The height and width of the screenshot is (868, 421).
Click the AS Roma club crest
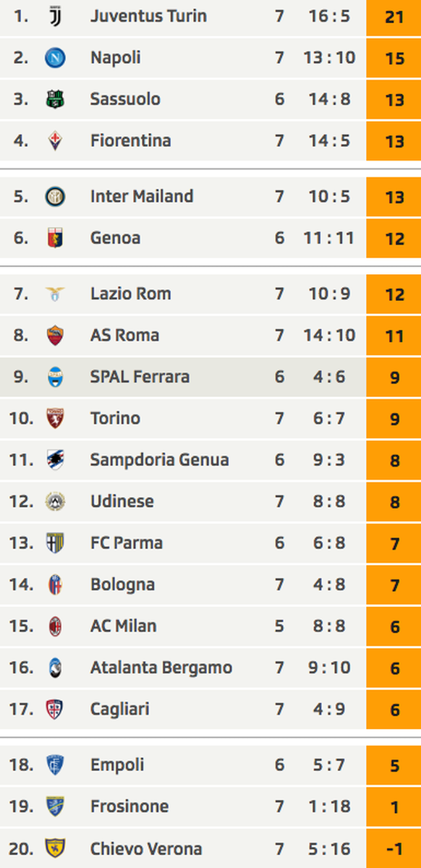tap(55, 336)
